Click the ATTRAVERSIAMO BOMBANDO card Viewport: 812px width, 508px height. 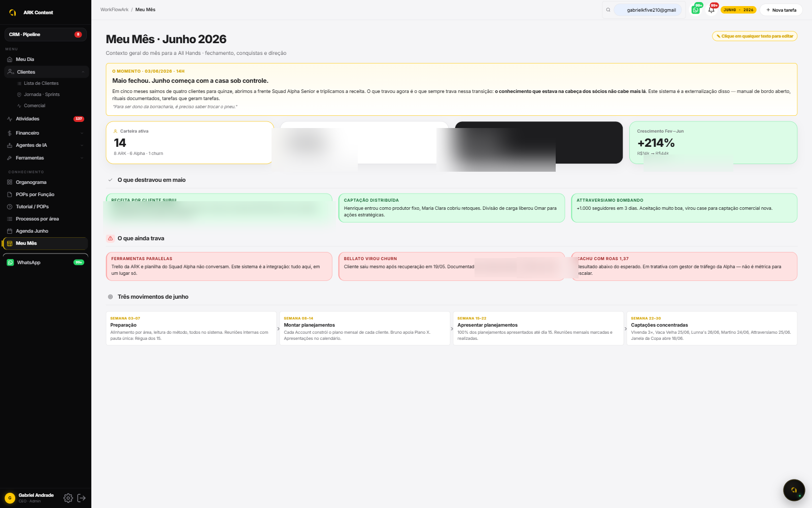click(x=684, y=208)
